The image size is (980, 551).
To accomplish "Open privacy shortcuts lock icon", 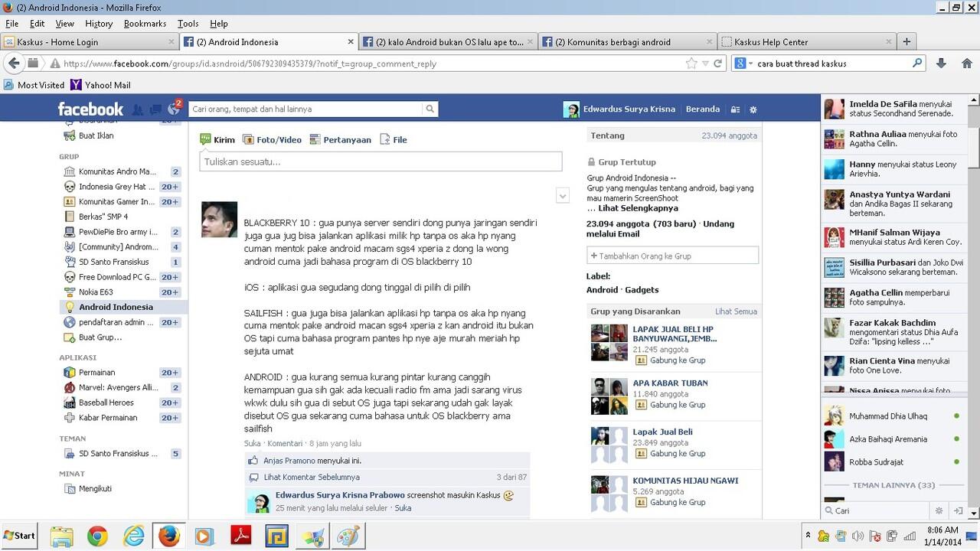I will point(735,109).
